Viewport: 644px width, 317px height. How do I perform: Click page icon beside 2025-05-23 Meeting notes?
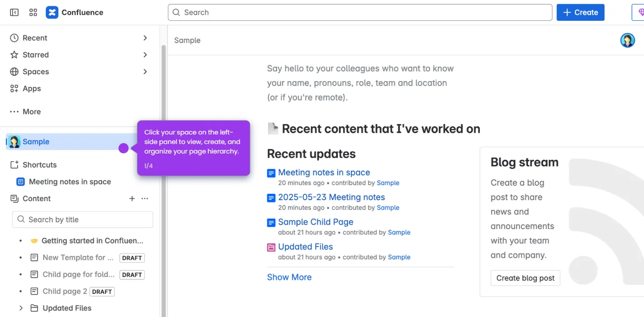pos(271,198)
